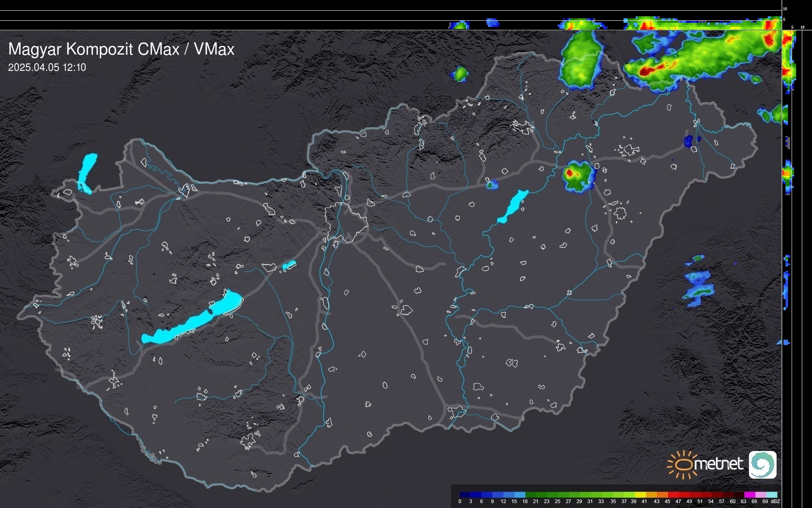Click the orange 41 dBZ legend swatch
The height and width of the screenshot is (508, 812).
click(651, 495)
